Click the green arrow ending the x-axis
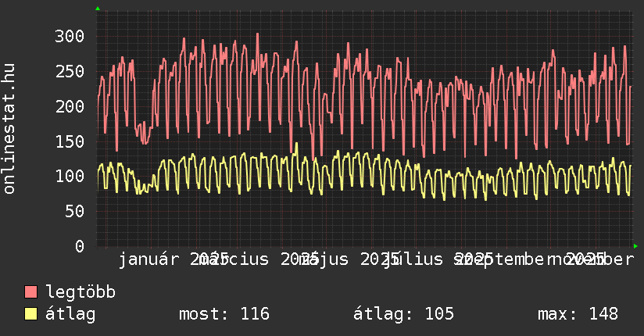This screenshot has width=644, height=336. click(635, 246)
